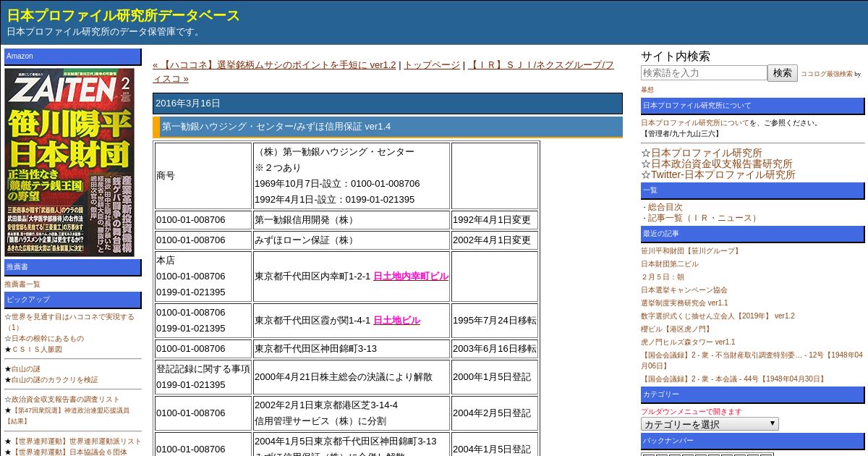Open the 推薦書一覧 link

coord(22,284)
